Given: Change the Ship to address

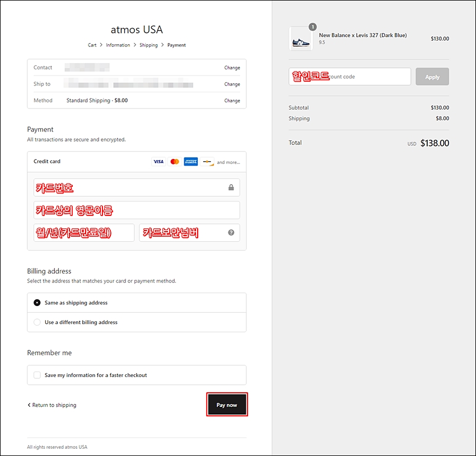Looking at the screenshot, I should coord(232,84).
